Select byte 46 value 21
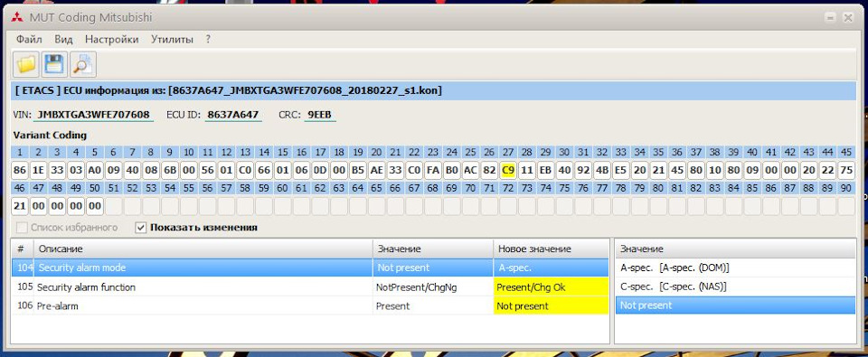This screenshot has width=868, height=357. tap(19, 206)
